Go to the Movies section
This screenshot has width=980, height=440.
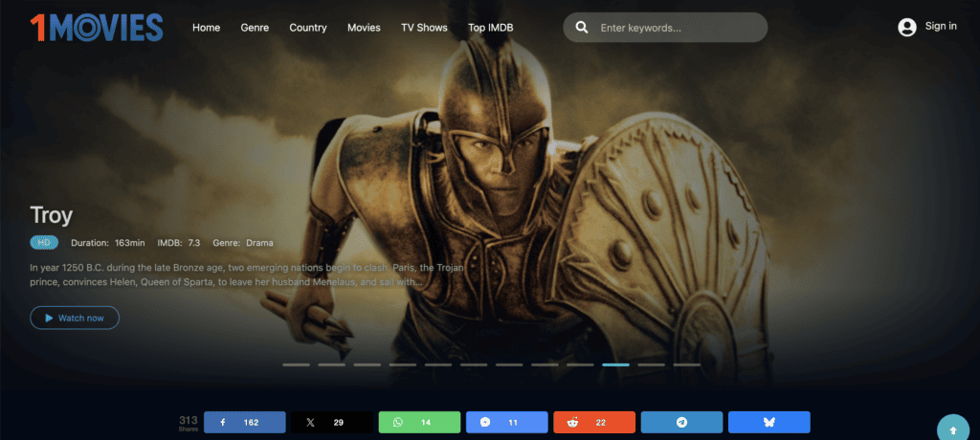[x=364, y=28]
